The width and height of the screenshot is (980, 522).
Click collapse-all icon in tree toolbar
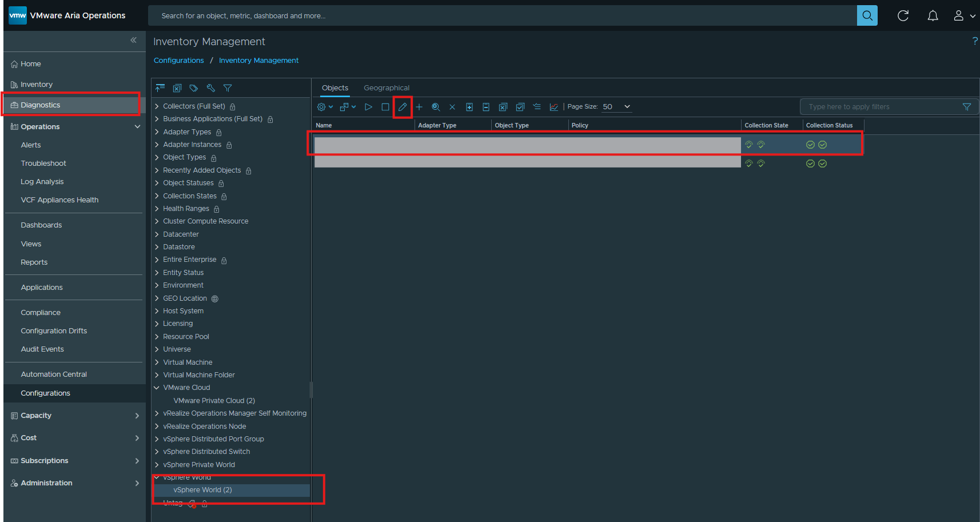(160, 88)
